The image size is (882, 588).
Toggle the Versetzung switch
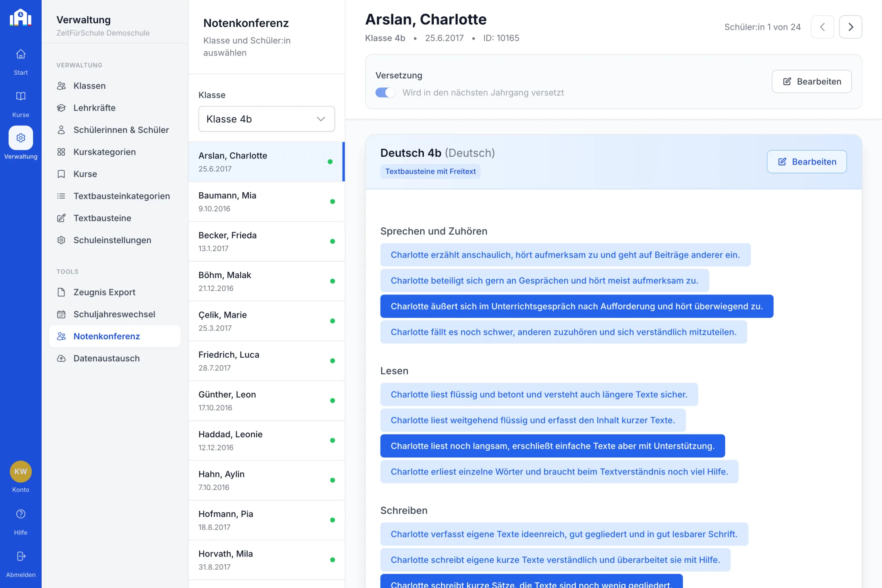[x=385, y=93]
